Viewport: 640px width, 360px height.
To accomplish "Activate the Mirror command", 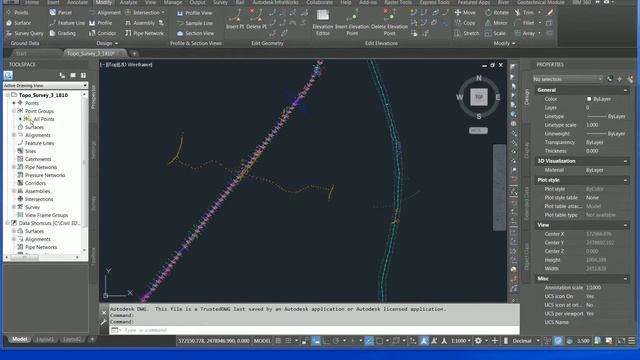I will pyautogui.click(x=496, y=23).
